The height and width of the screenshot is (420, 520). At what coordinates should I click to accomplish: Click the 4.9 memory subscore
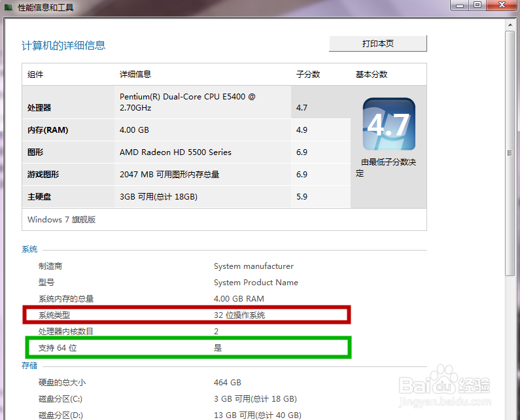pos(302,130)
